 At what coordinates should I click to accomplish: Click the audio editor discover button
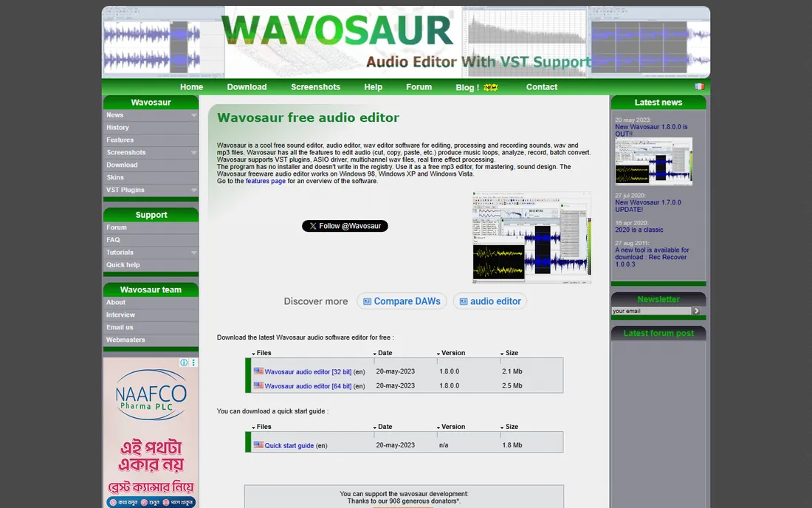coord(490,301)
